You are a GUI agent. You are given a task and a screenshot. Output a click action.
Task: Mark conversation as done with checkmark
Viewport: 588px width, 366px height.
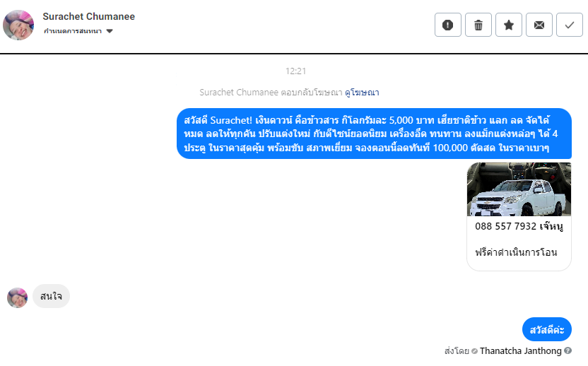point(569,25)
